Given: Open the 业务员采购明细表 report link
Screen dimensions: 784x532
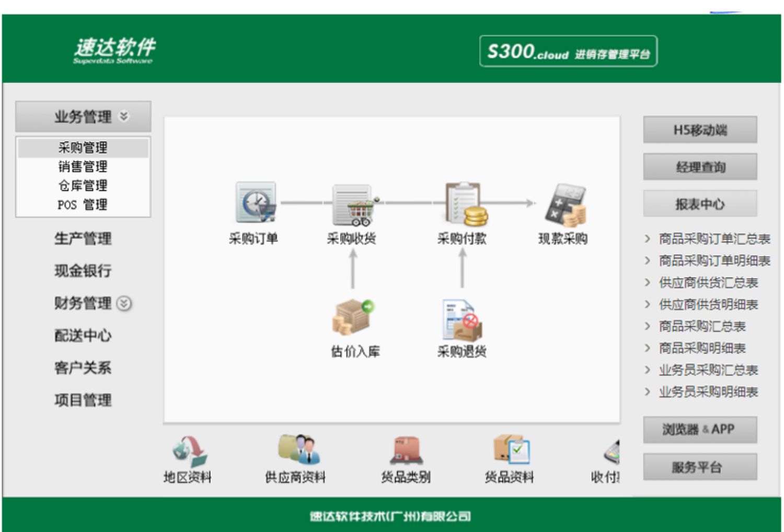Looking at the screenshot, I should click(x=708, y=392).
